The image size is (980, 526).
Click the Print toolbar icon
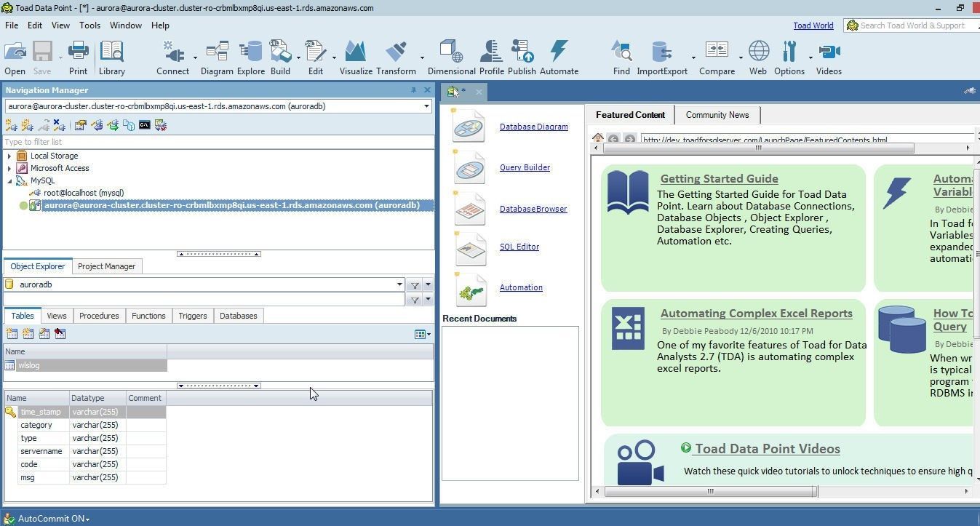tap(78, 58)
